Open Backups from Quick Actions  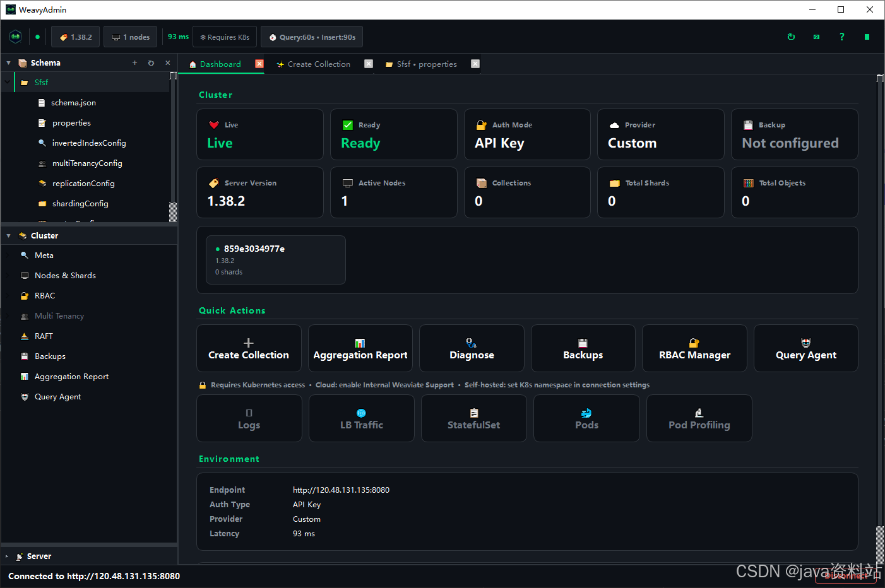click(583, 348)
